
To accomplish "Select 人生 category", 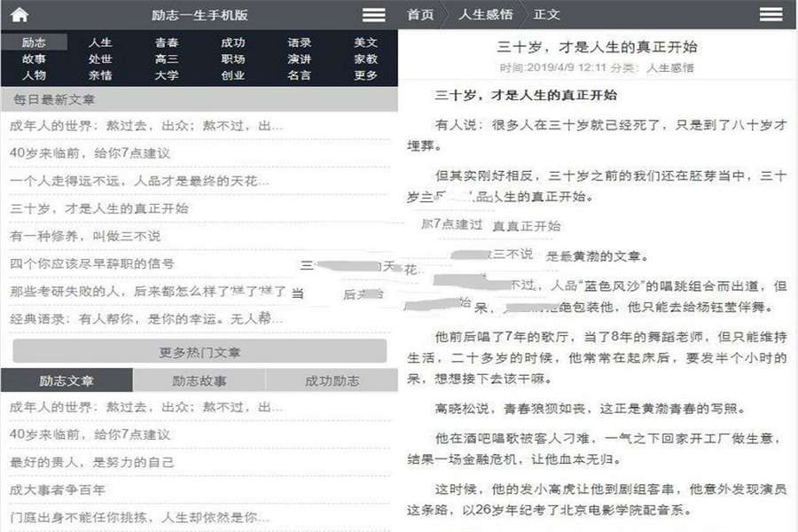I will (x=100, y=43).
